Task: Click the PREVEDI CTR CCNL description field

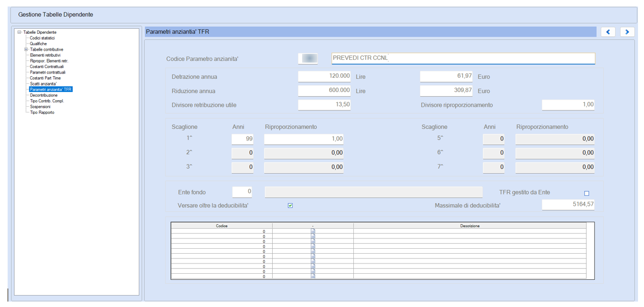Action: coord(463,59)
